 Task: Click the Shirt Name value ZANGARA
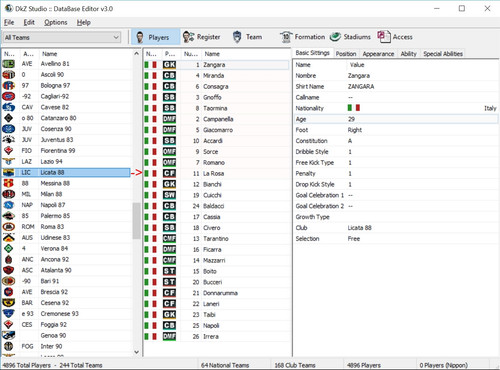coord(361,87)
